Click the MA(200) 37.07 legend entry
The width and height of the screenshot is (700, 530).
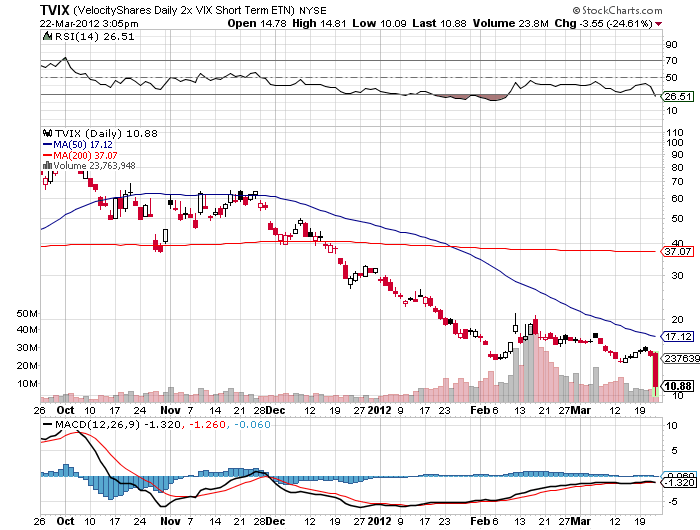(80, 155)
